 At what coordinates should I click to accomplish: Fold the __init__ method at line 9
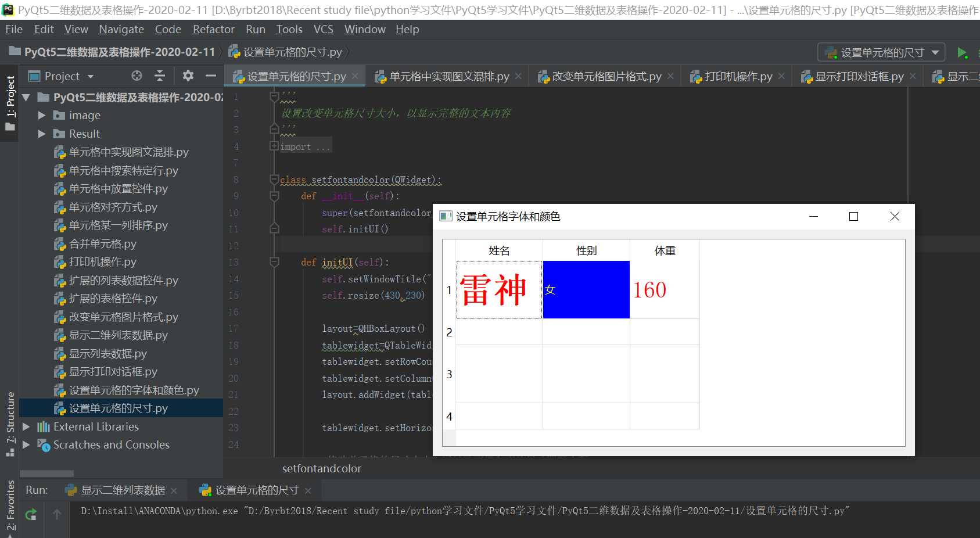274,196
